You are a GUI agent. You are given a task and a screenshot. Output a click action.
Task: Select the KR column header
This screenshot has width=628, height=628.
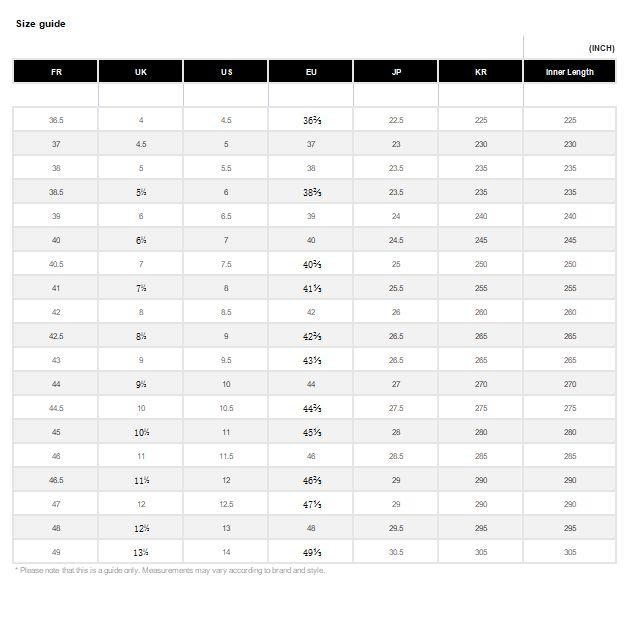[481, 72]
